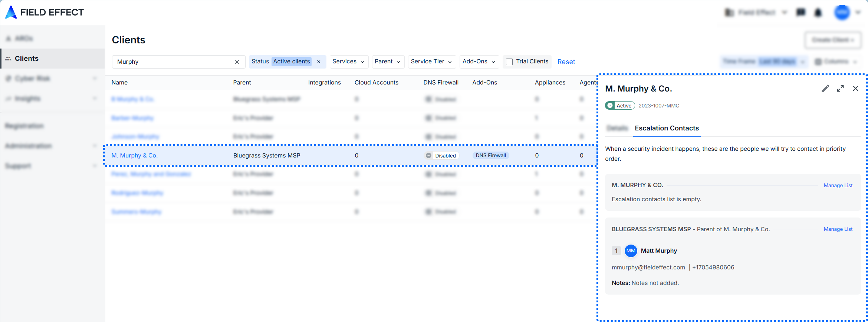Click the priority number 1 badge
The width and height of the screenshot is (868, 322).
pos(616,251)
